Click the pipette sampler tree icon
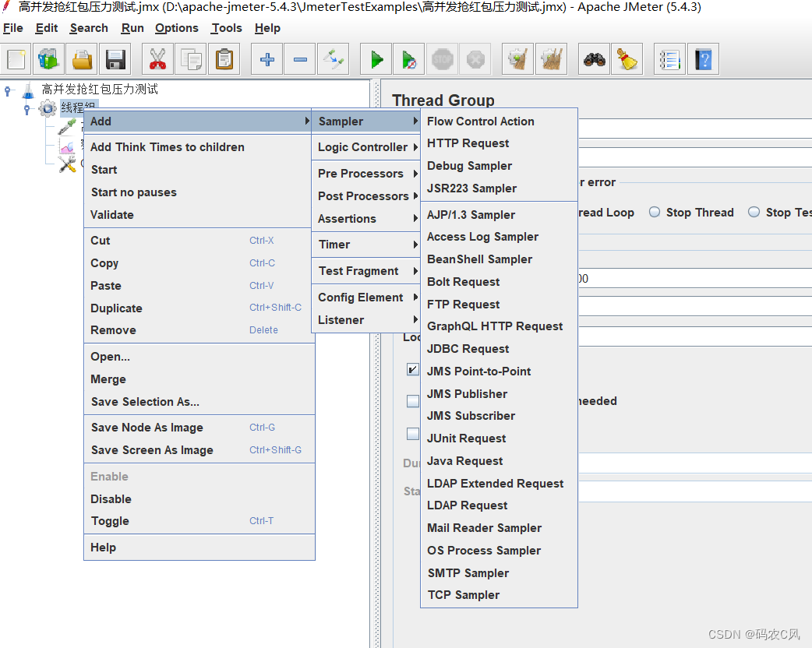The height and width of the screenshot is (648, 812). (x=67, y=126)
